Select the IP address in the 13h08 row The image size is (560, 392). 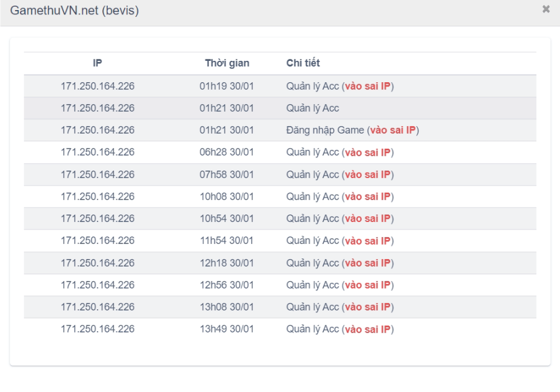coord(97,307)
